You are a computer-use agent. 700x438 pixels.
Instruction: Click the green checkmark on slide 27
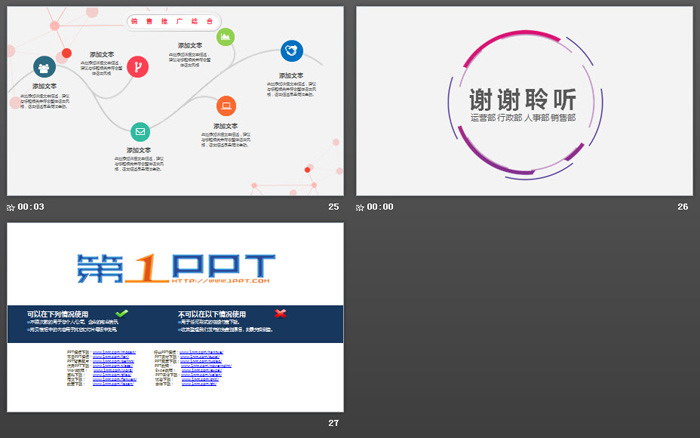(122, 313)
